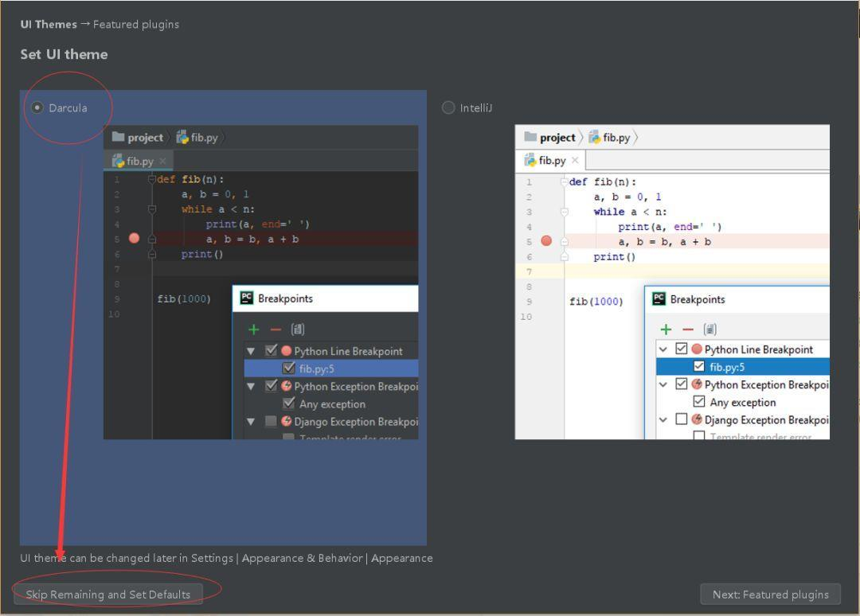Screen dimensions: 860x616
Task: Click project folder icon in IntelliJ preview
Action: 530,136
